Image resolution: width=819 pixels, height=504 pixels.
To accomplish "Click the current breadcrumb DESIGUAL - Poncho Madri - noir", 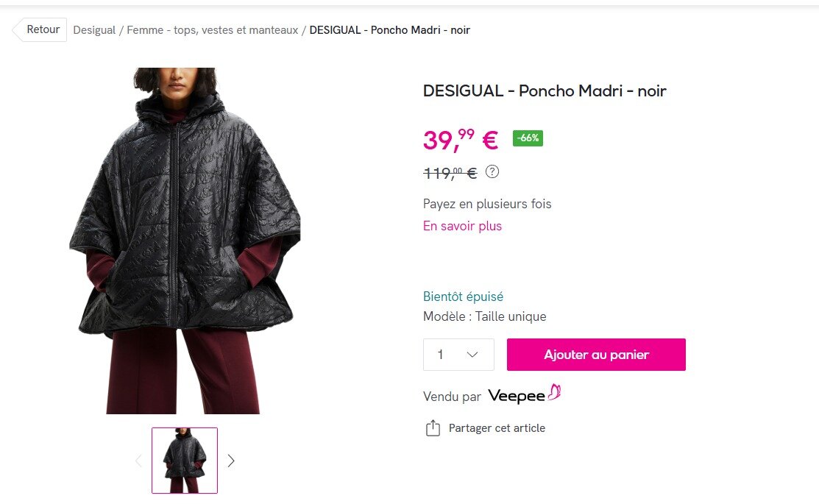I will pyautogui.click(x=390, y=30).
